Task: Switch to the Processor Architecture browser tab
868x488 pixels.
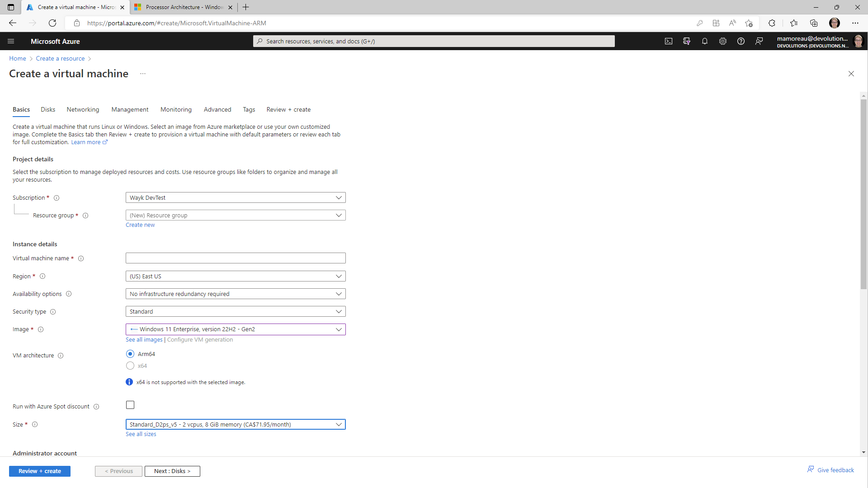Action: pyautogui.click(x=183, y=7)
